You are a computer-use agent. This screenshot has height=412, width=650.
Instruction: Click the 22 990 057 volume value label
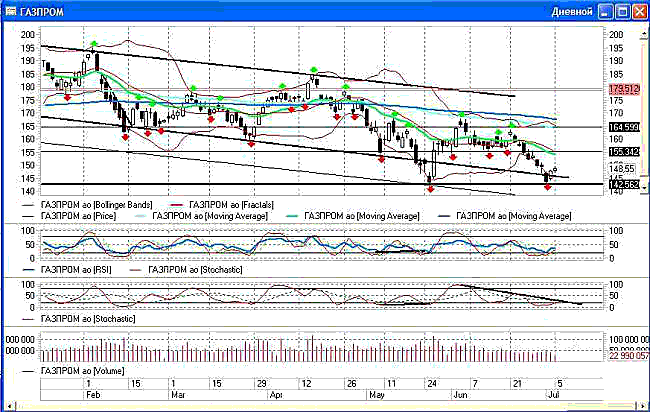click(629, 356)
